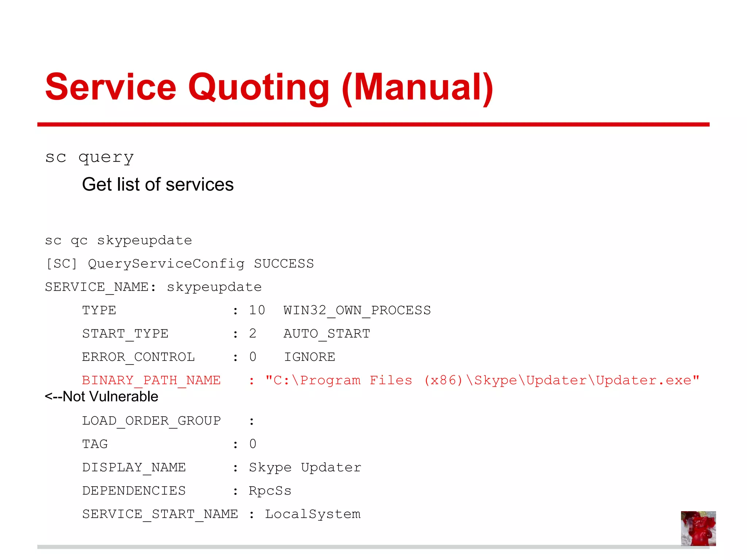Screen dimensions: 747x560
Task: Click the quoted Updater.exe path in red
Action: click(482, 381)
